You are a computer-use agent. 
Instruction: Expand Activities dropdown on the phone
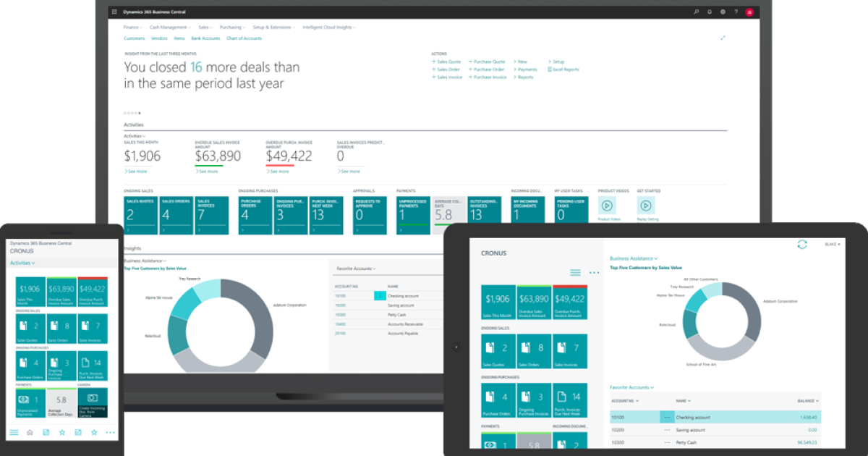point(22,263)
